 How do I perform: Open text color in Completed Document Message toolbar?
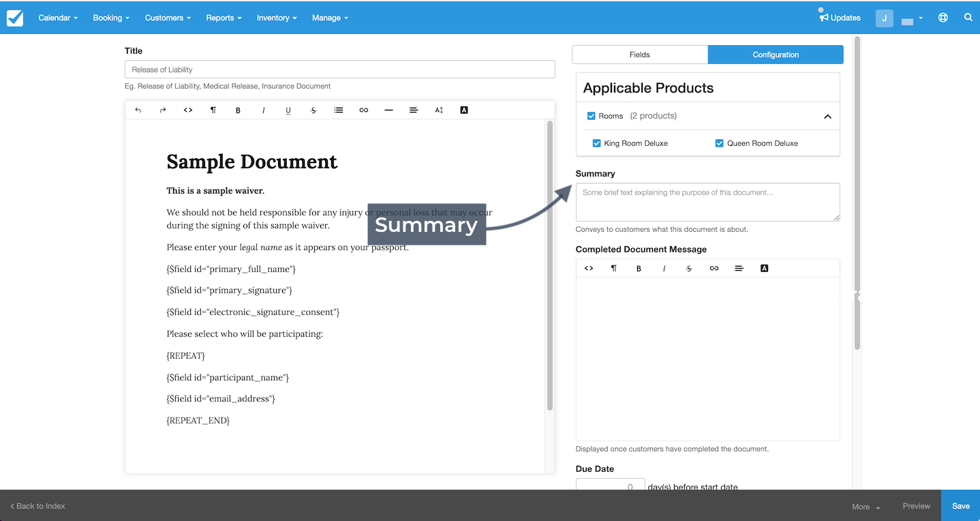tap(764, 268)
